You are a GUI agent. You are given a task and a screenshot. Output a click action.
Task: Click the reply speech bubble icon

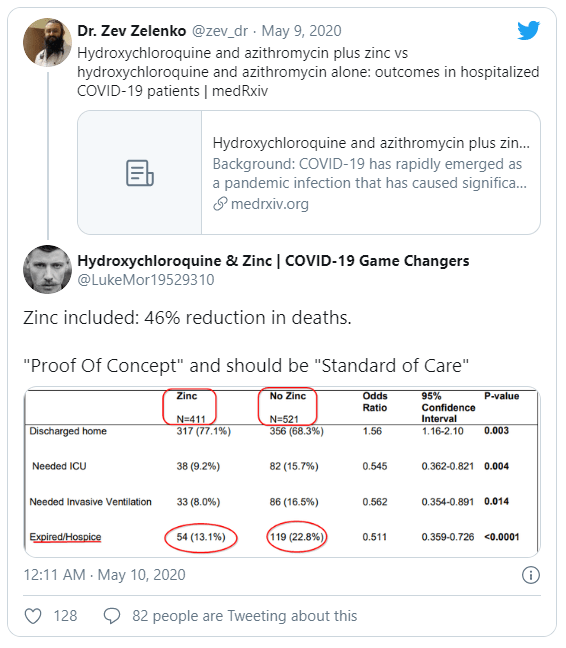tap(112, 616)
